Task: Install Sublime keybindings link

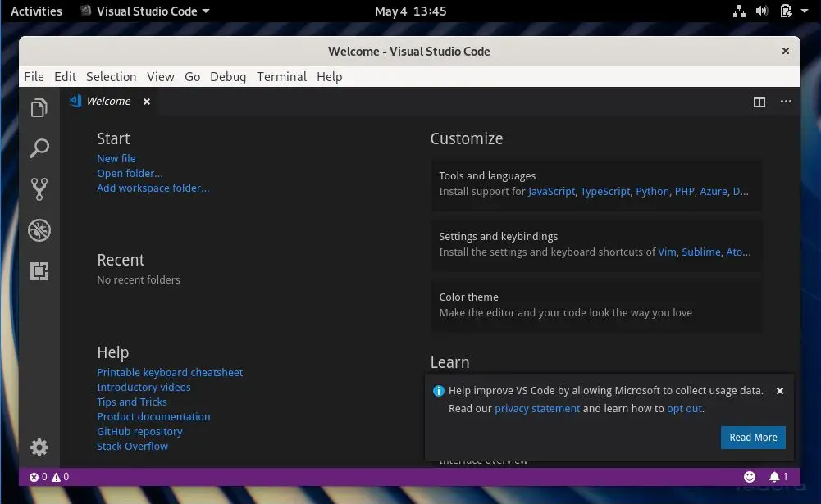Action: pos(701,252)
